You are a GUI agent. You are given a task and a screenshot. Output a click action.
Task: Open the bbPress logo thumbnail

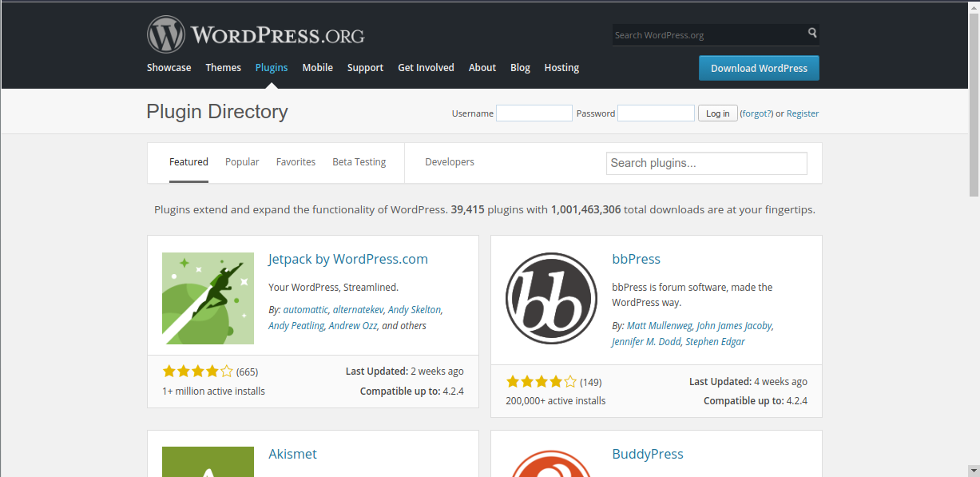[551, 298]
